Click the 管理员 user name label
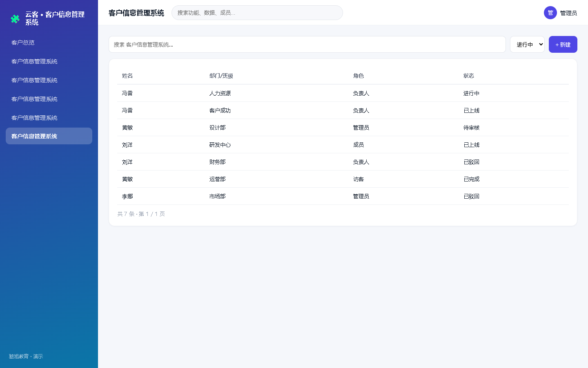 (568, 13)
